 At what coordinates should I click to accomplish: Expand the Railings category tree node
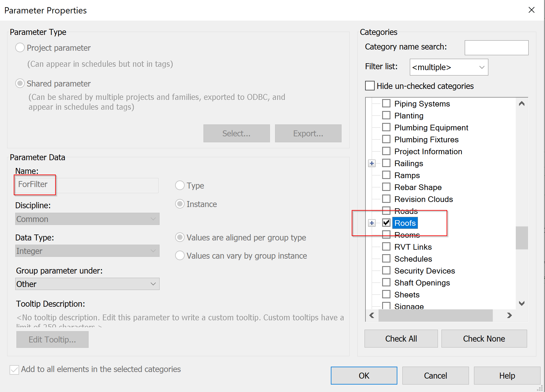click(x=372, y=163)
